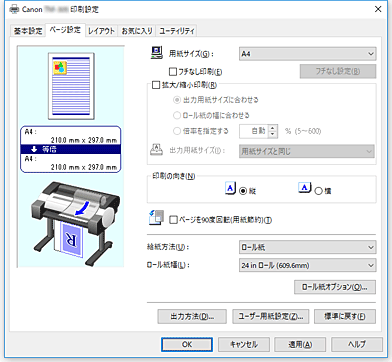Click the printer icon in title bar
The width and height of the screenshot is (392, 362).
[x=14, y=9]
